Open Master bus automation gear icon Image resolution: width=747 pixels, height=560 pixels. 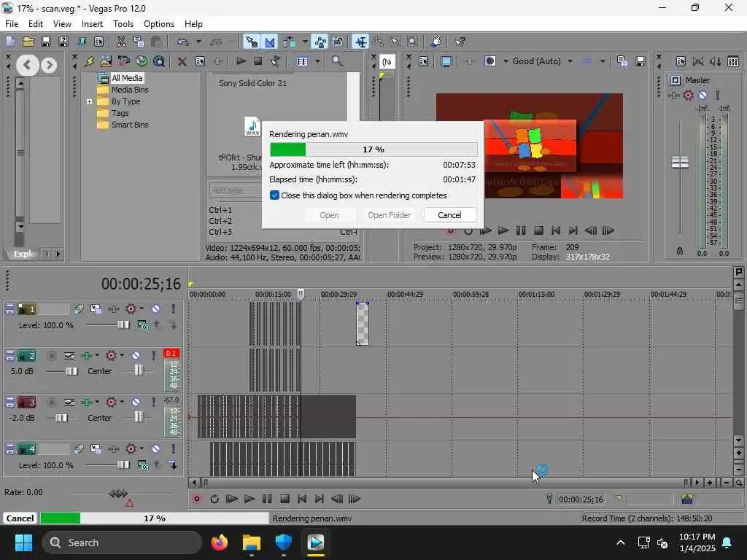(688, 96)
